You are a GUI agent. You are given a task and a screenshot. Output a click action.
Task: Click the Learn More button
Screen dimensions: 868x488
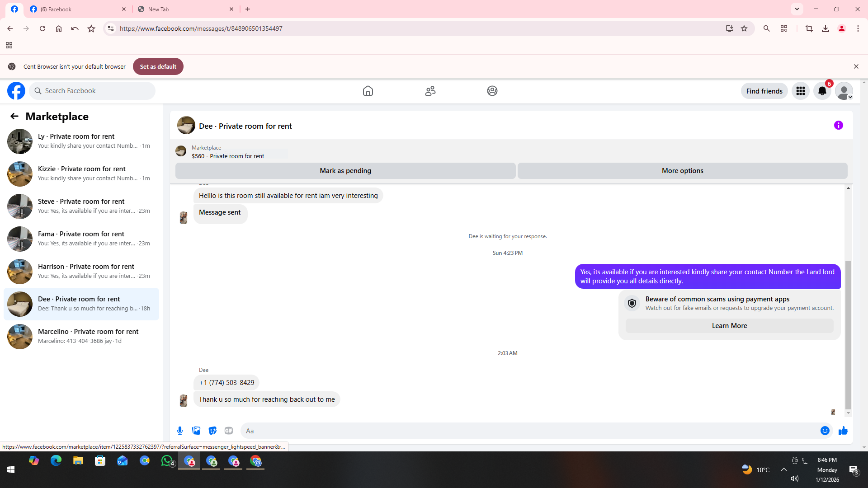click(729, 326)
